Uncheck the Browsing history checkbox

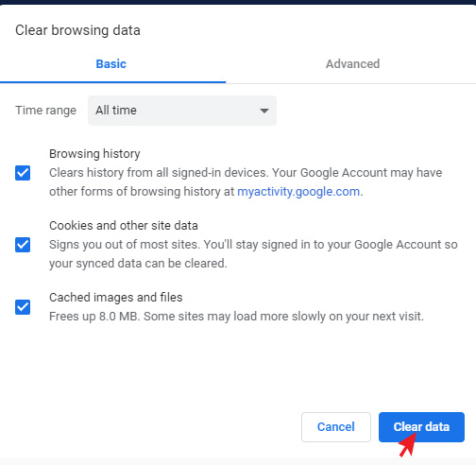click(x=23, y=173)
